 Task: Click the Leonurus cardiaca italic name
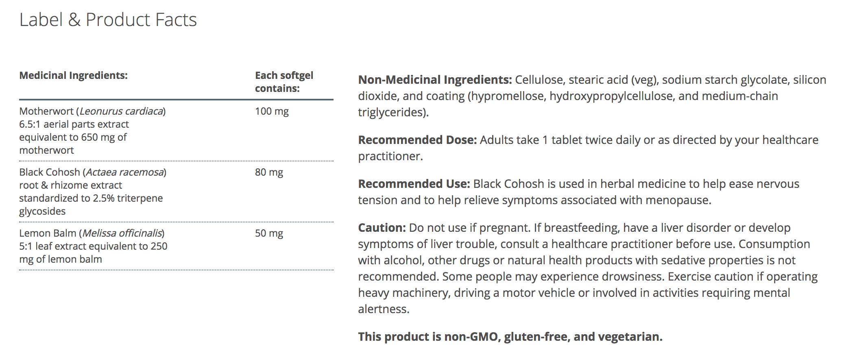(x=121, y=111)
